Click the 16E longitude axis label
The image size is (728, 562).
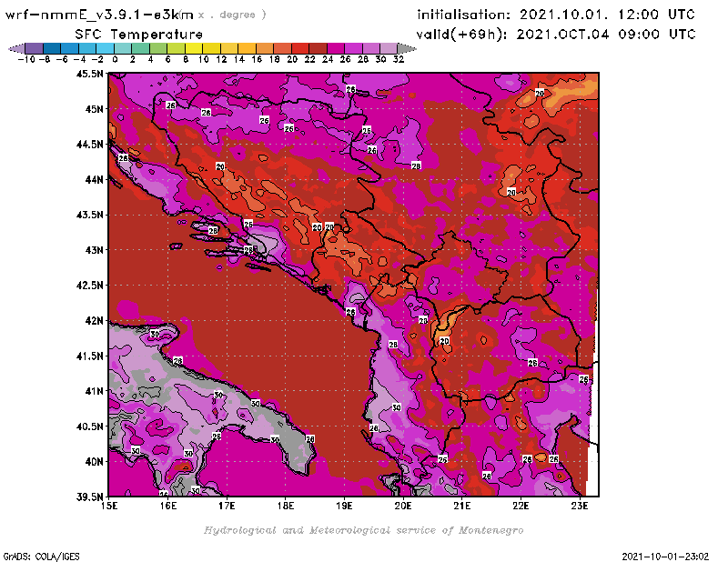click(168, 506)
